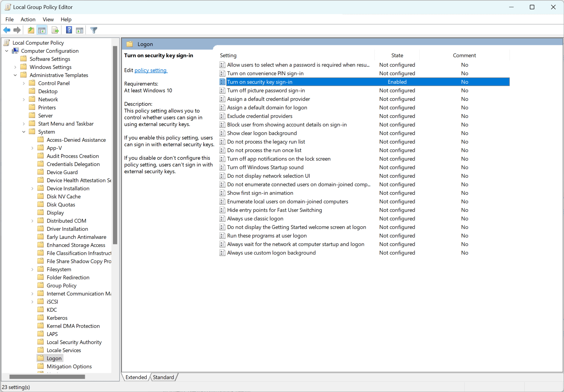The width and height of the screenshot is (564, 392).
Task: Click the Filter funnel toolbar icon
Action: (x=94, y=30)
